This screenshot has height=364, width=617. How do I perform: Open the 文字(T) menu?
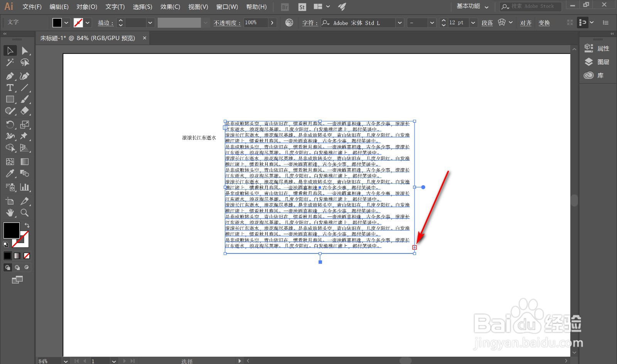[115, 7]
